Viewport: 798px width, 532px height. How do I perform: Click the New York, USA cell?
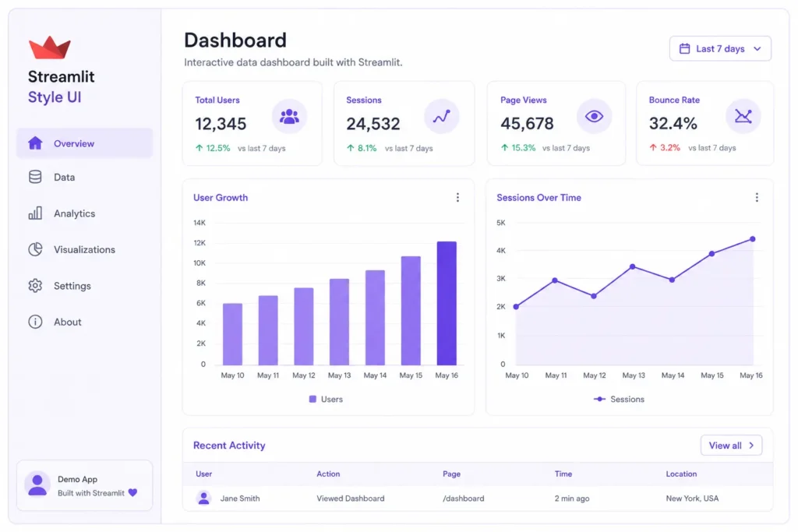[692, 498]
